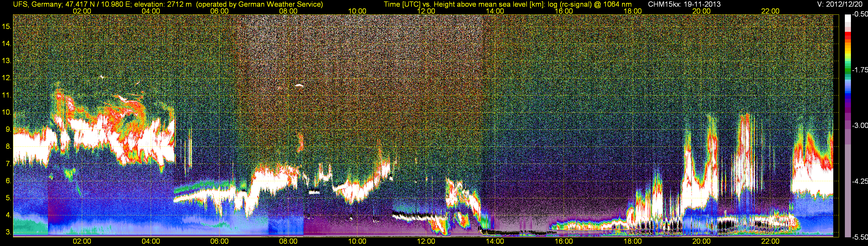Click the '04:00' label on the top time axis
The width and height of the screenshot is (868, 246).
point(151,11)
